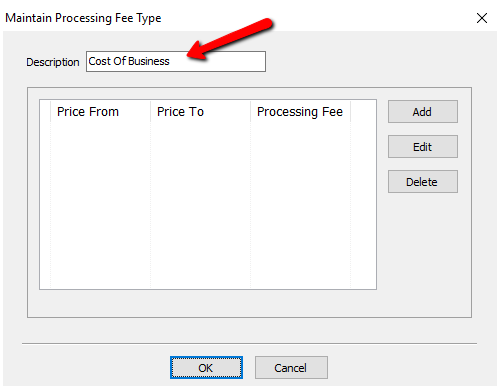Click the Add button
Viewport: 498px width, 389px height.
422,112
